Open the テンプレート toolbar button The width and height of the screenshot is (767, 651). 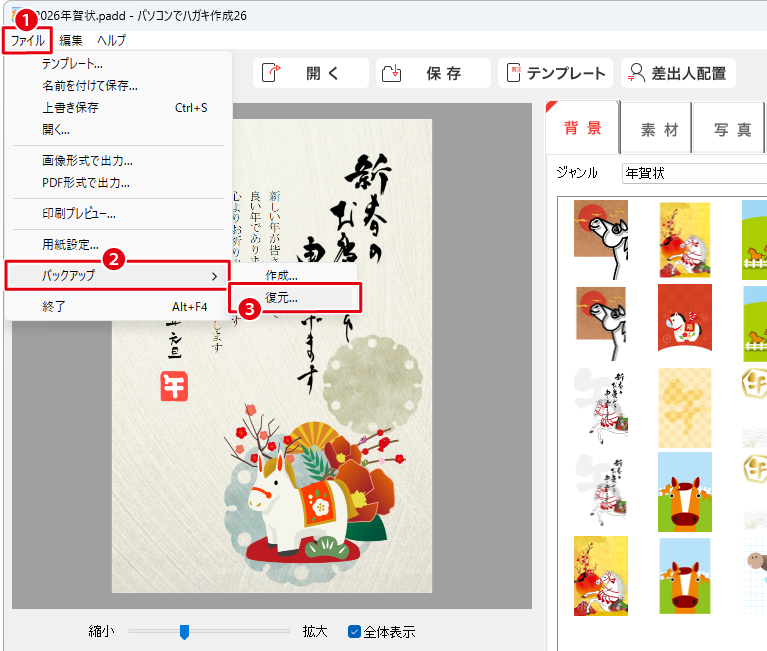[x=513, y=73]
